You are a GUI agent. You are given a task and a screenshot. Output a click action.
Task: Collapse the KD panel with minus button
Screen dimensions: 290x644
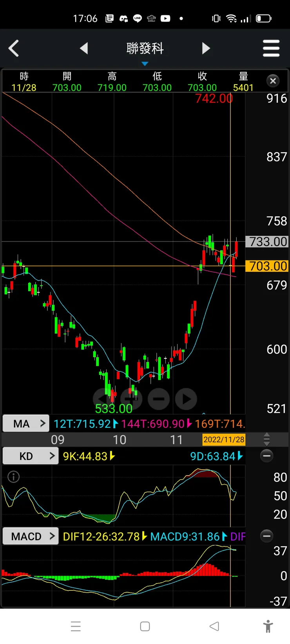266,456
